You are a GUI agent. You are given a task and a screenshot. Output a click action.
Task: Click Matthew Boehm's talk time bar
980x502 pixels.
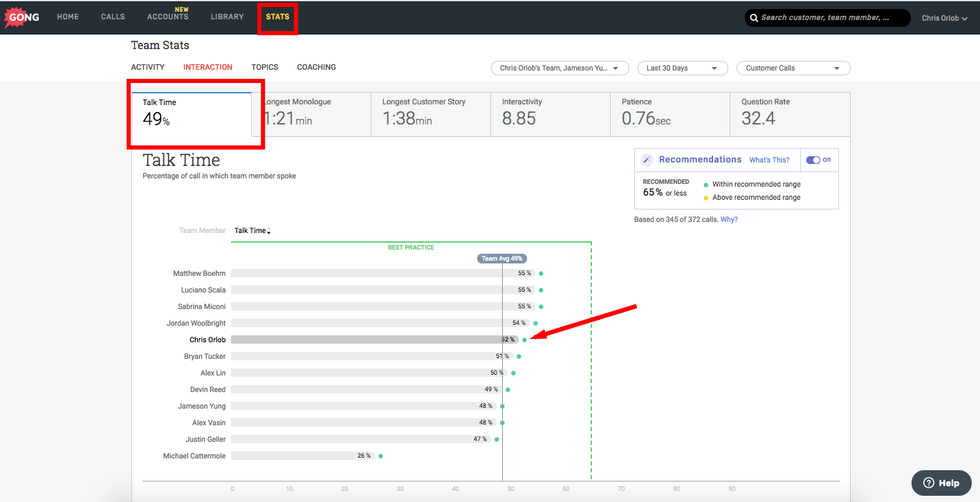click(x=383, y=273)
